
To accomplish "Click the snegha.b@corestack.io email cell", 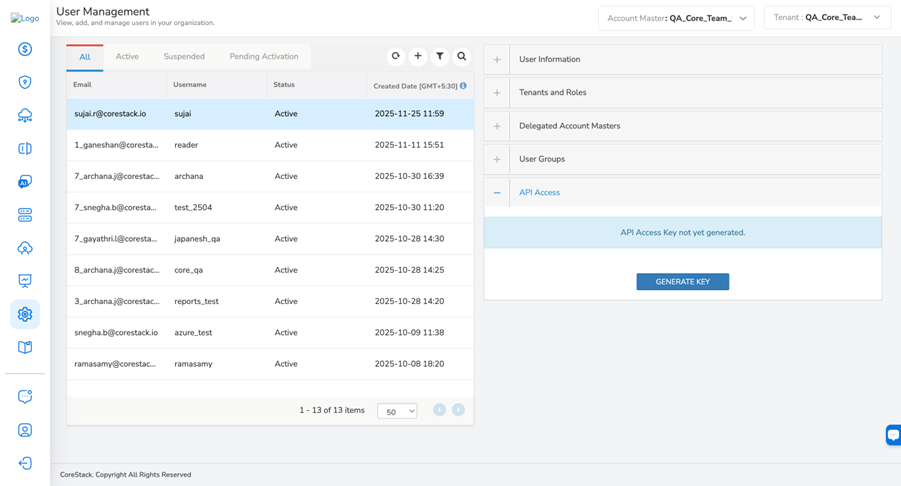I will [x=116, y=333].
